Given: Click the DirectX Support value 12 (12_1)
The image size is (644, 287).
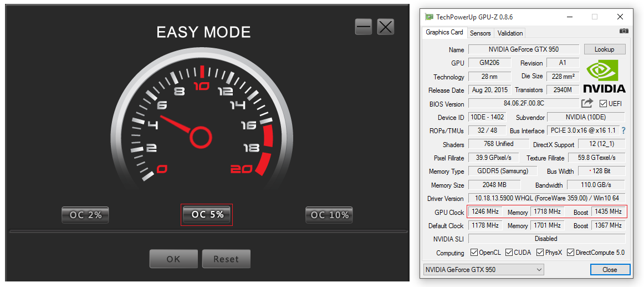Looking at the screenshot, I should pyautogui.click(x=602, y=144).
